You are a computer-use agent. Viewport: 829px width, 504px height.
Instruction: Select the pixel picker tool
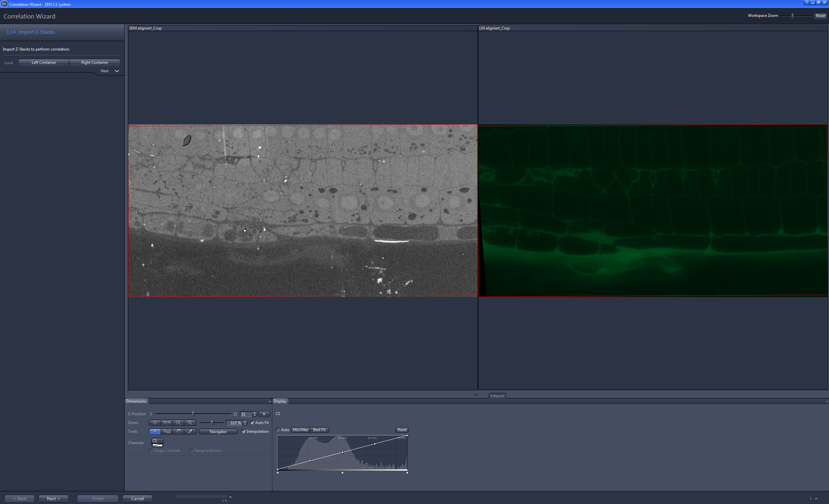pyautogui.click(x=190, y=432)
